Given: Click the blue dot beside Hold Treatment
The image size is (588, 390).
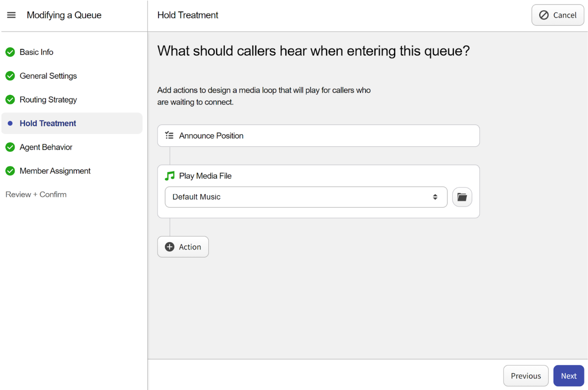Looking at the screenshot, I should (x=10, y=123).
